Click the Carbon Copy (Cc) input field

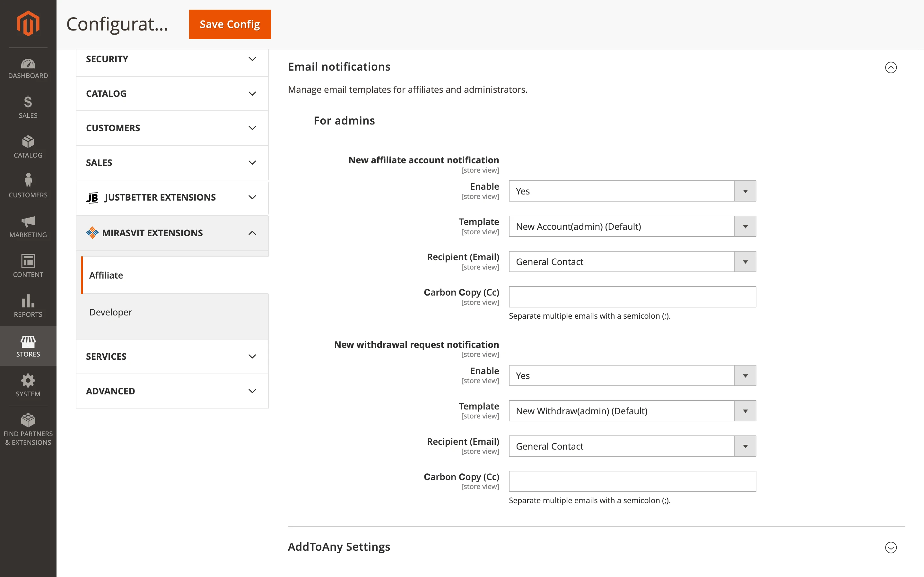tap(632, 297)
